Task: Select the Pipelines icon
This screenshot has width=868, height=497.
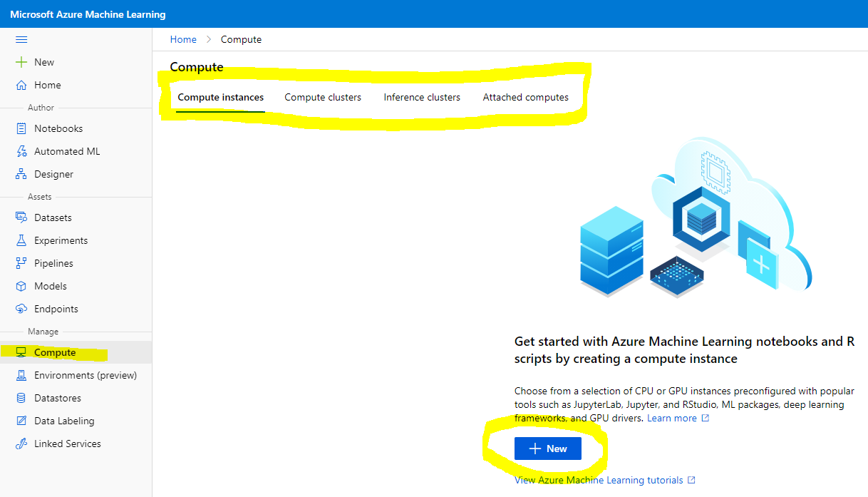Action: pos(21,263)
